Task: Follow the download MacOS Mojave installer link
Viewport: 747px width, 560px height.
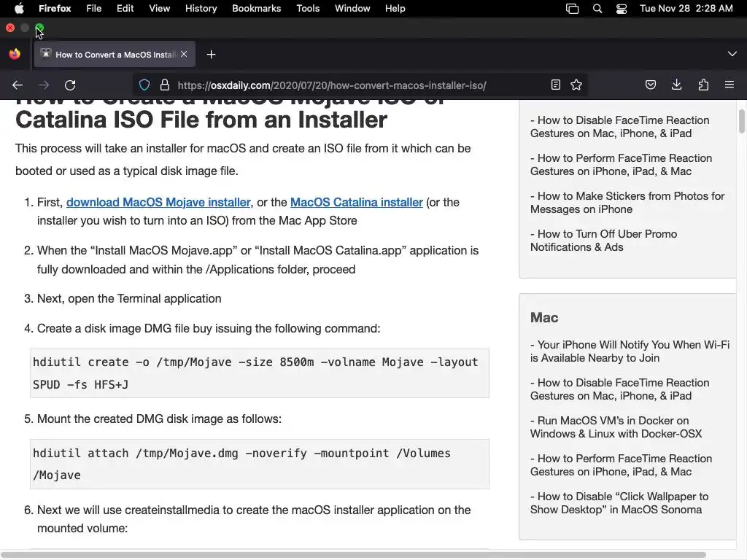Action: pyautogui.click(x=158, y=203)
